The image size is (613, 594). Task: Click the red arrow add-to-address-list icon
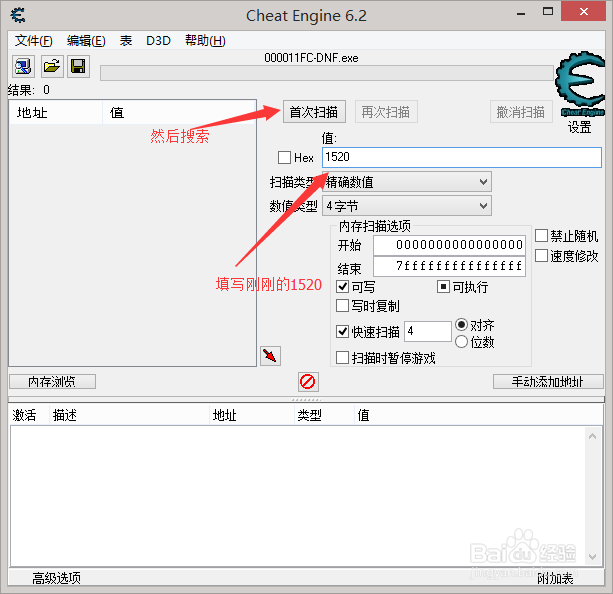point(270,356)
